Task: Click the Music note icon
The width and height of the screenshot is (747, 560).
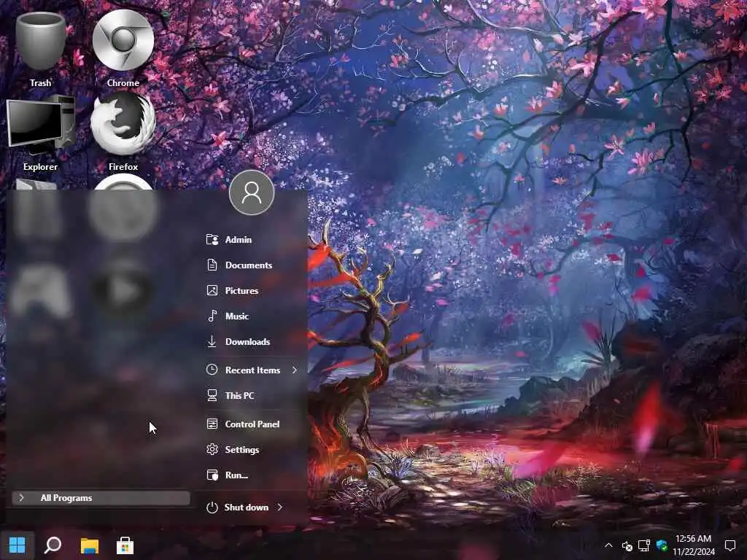Action: (212, 316)
